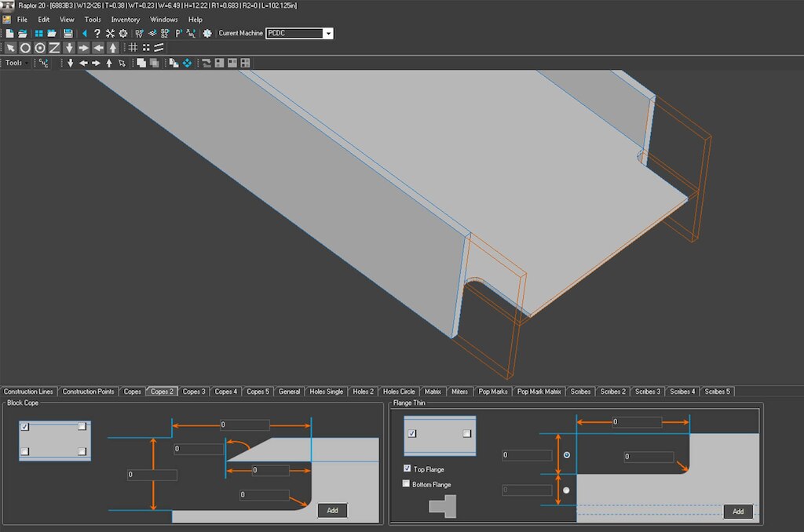
Task: Click the blue diamond icon in lower toolbar
Action: tap(188, 63)
